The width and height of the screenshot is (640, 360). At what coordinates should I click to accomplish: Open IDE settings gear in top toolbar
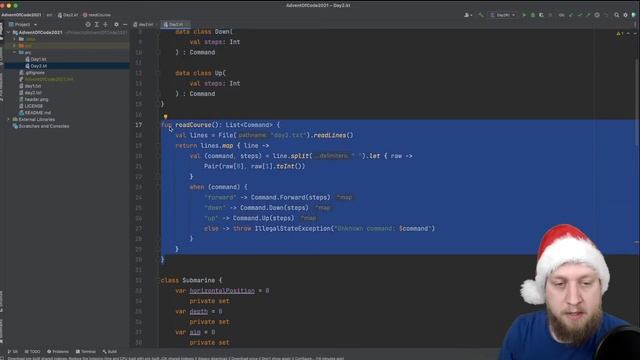[625, 15]
